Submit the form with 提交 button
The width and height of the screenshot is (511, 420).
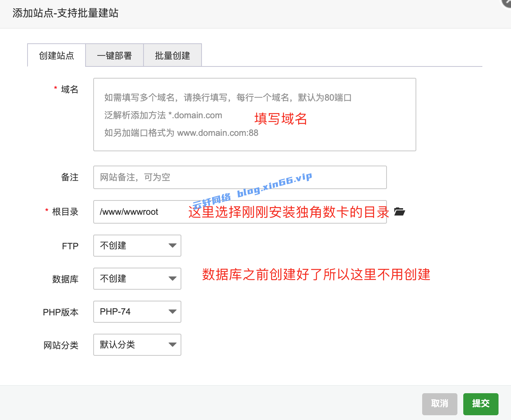click(x=481, y=404)
